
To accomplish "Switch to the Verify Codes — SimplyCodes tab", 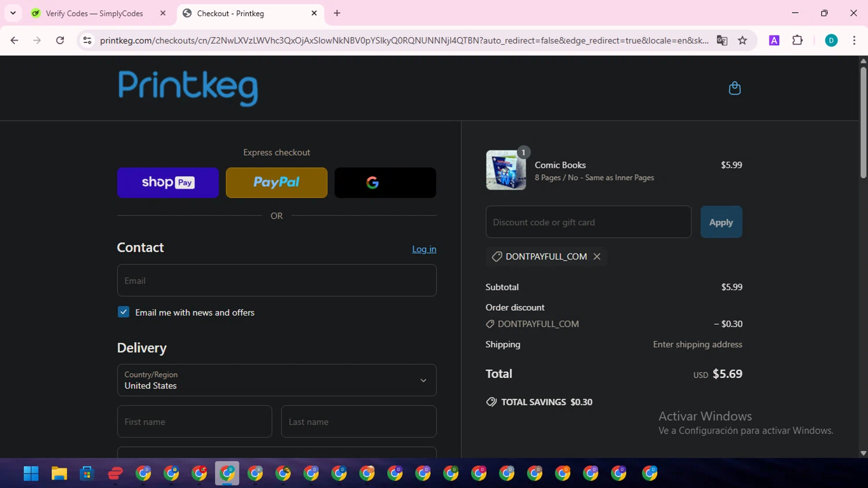I will [94, 13].
